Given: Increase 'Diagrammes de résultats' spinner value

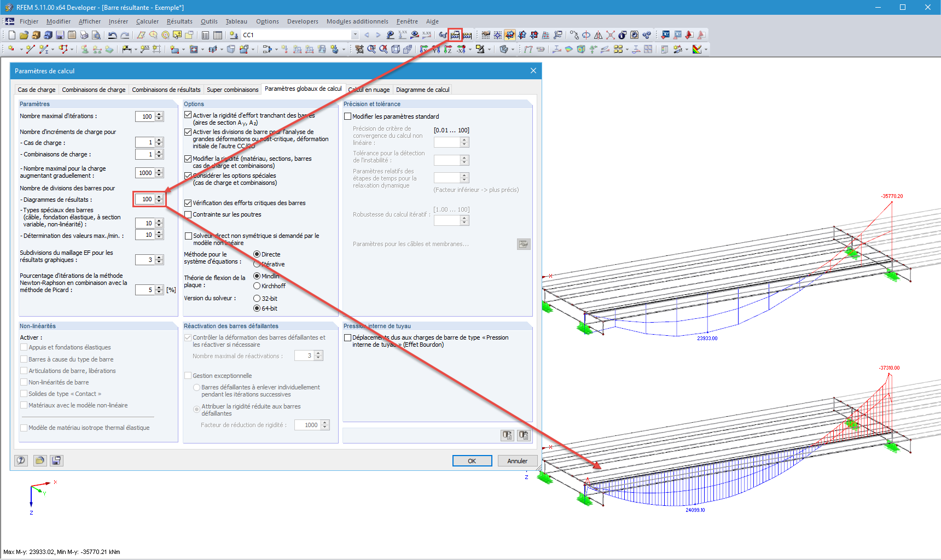Looking at the screenshot, I should (x=159, y=197).
